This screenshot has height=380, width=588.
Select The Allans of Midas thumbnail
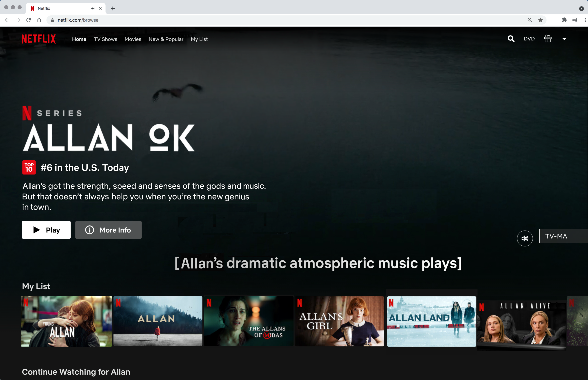pos(249,321)
